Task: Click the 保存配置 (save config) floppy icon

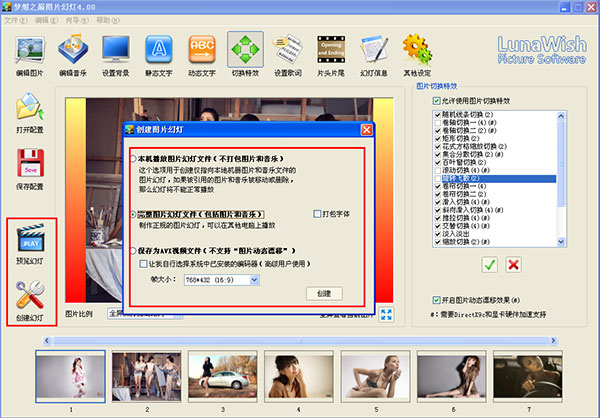Action: (30, 163)
